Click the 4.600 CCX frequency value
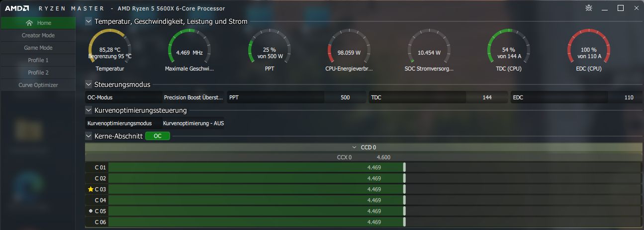 [383, 157]
